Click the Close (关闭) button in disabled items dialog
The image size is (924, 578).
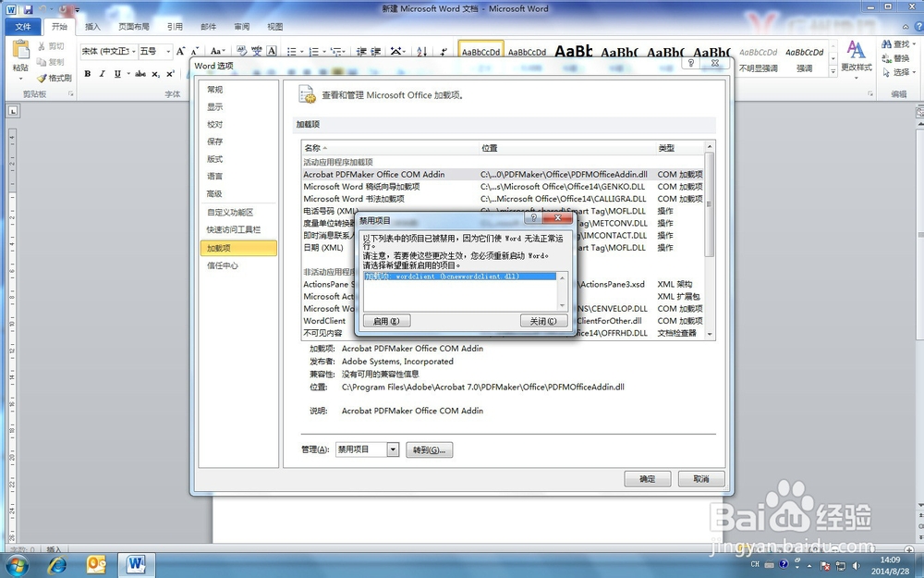[544, 321]
